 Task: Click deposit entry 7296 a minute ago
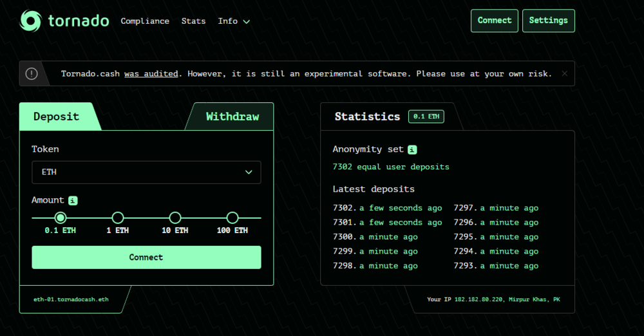pyautogui.click(x=496, y=222)
